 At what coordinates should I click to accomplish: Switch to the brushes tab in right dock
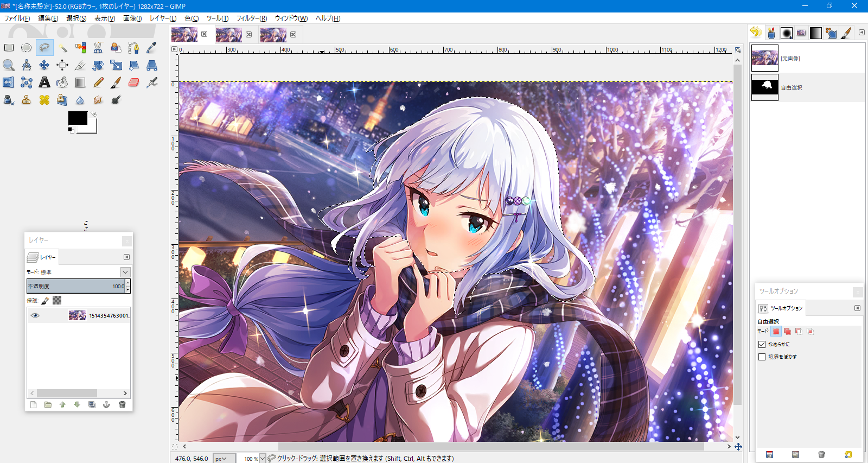pos(786,33)
